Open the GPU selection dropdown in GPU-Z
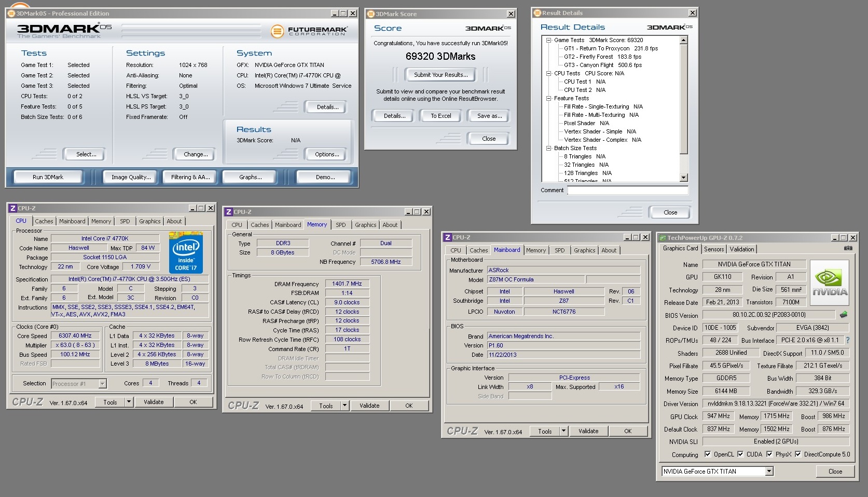 coord(769,472)
